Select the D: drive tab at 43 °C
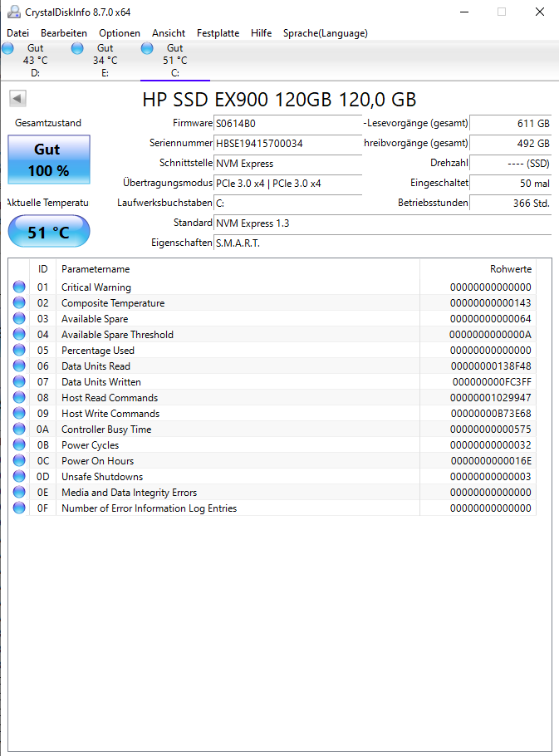This screenshot has width=559, height=756. point(35,61)
